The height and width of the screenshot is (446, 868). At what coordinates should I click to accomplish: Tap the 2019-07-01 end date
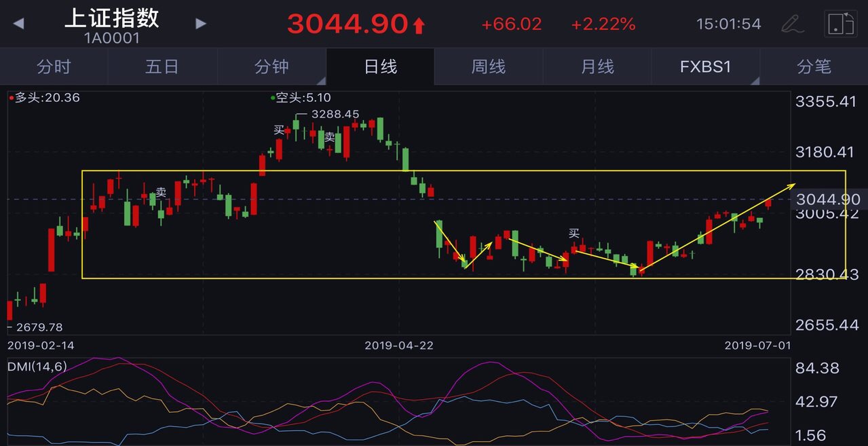click(x=758, y=346)
